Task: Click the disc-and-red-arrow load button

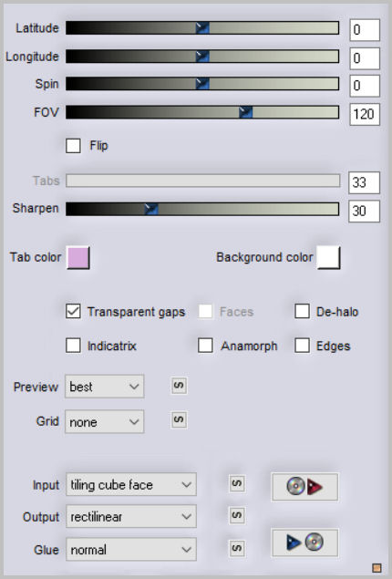Action: [304, 487]
